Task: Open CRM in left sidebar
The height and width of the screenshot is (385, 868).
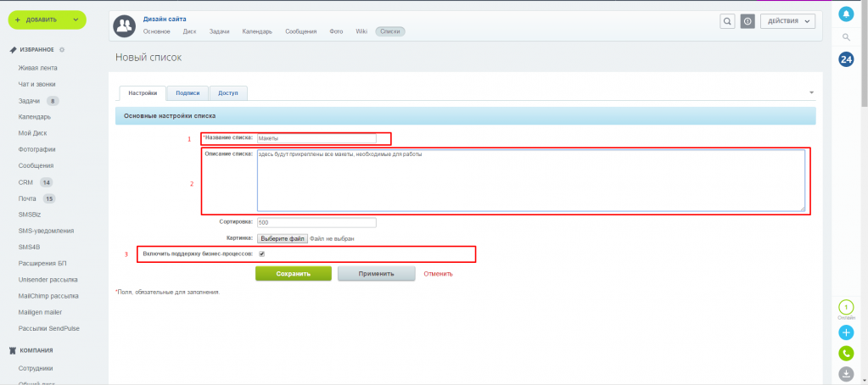Action: tap(25, 182)
